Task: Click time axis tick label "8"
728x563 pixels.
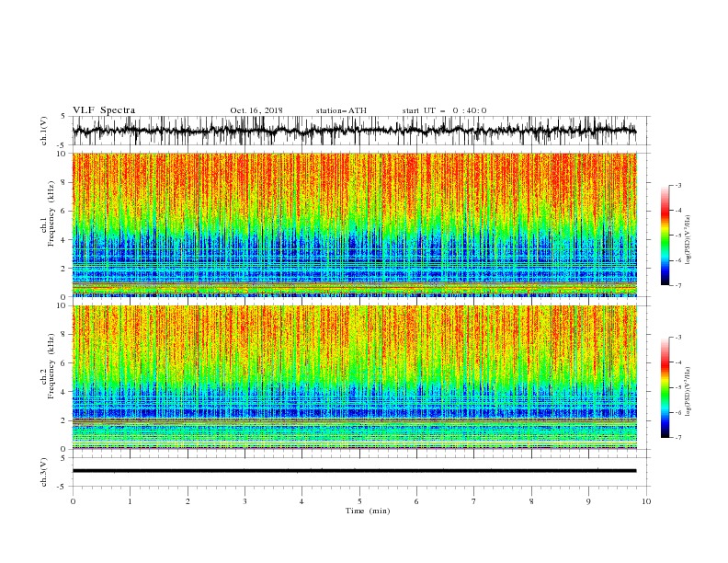Action: pyautogui.click(x=531, y=501)
